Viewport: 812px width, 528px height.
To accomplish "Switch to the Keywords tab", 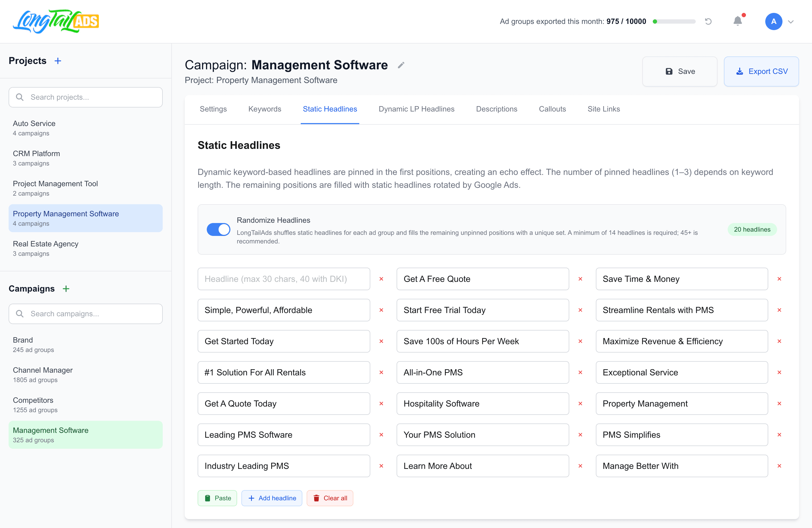I will click(x=265, y=109).
